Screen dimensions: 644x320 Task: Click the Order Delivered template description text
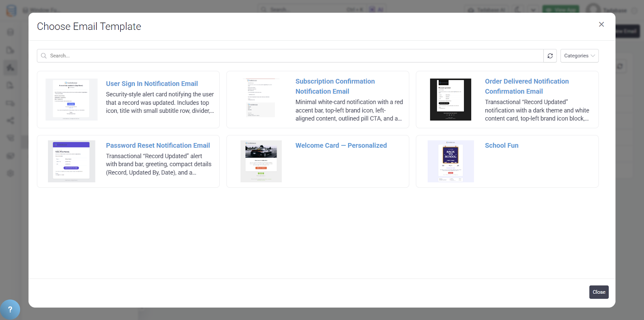(537, 110)
